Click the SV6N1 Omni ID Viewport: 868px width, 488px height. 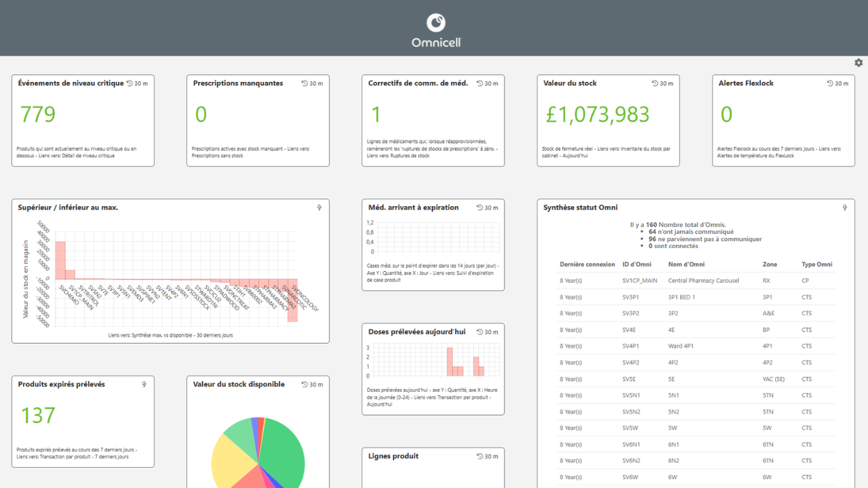click(631, 444)
